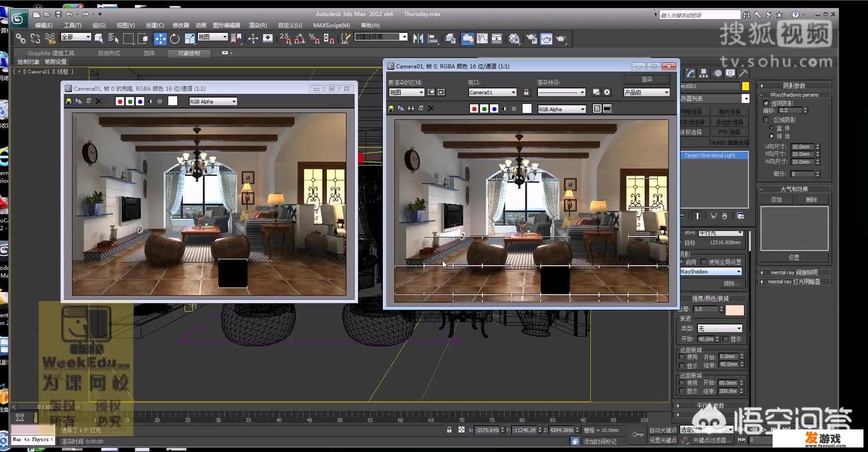The height and width of the screenshot is (452, 868).
Task: Click the Render Production teapot icon
Action: point(561,39)
